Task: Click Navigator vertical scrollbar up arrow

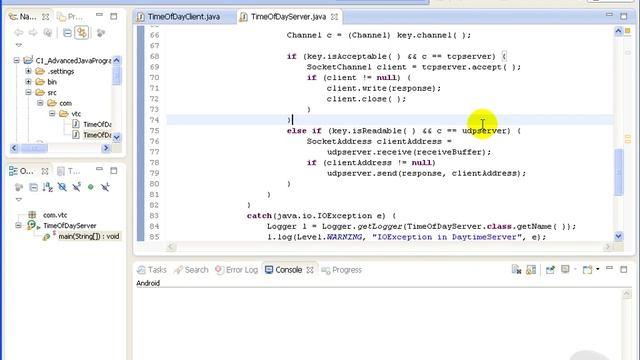Action: (x=116, y=60)
